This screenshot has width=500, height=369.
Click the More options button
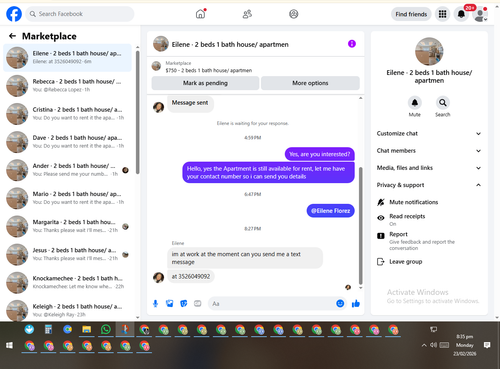(x=310, y=83)
